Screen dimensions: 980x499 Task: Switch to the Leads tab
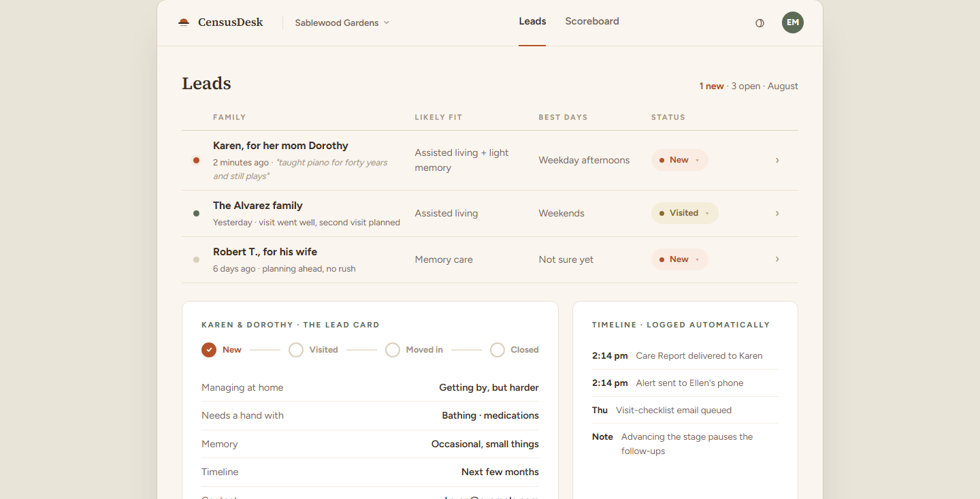click(532, 22)
